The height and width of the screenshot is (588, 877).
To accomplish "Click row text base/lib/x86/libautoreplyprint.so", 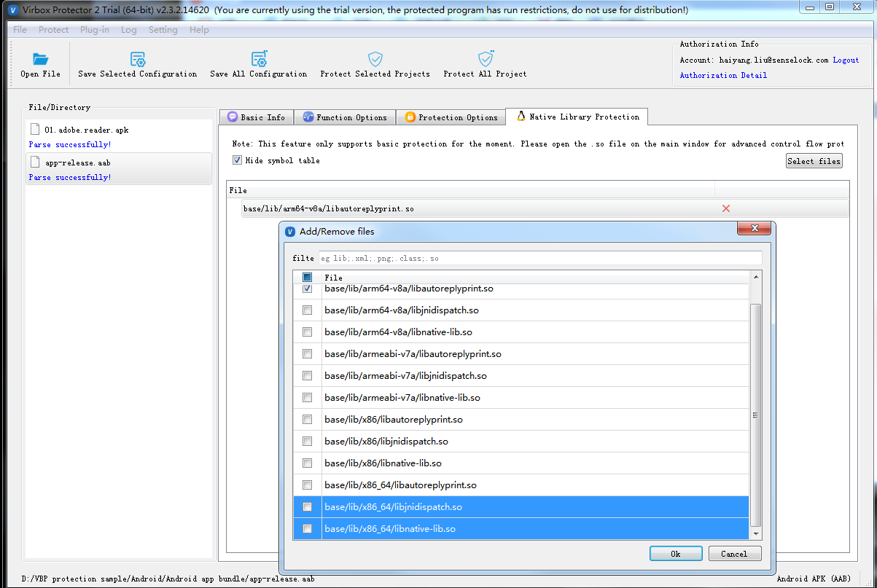I will tap(394, 420).
